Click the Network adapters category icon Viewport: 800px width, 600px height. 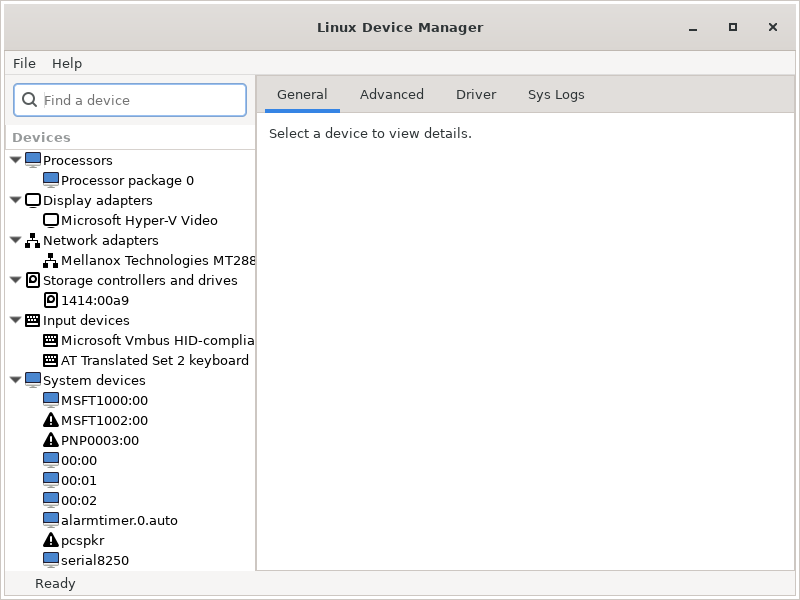click(x=33, y=240)
